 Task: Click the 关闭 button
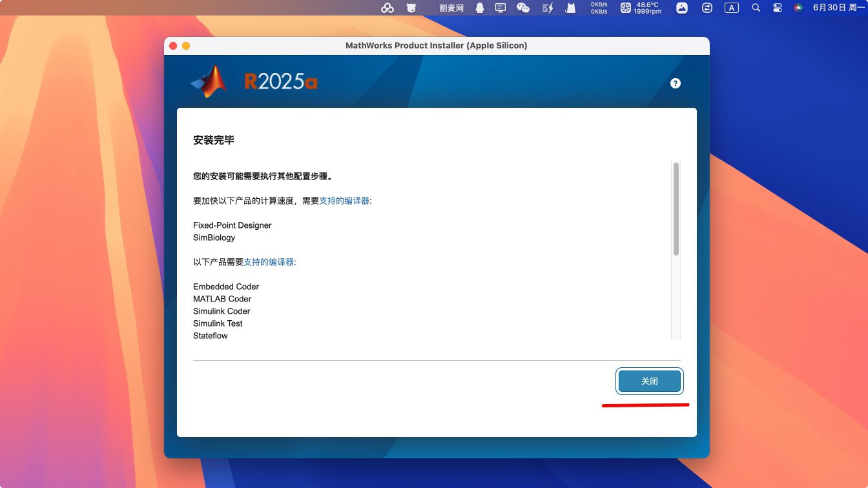(x=649, y=381)
